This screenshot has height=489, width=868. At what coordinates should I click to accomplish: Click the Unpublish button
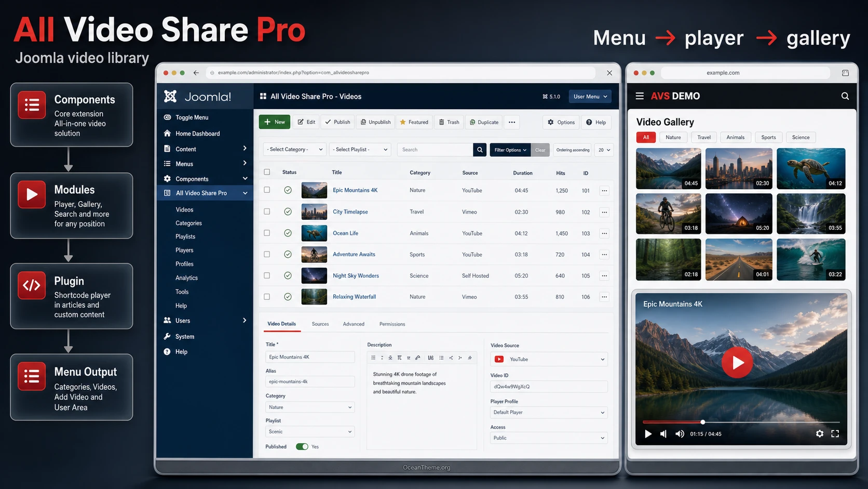[375, 122]
